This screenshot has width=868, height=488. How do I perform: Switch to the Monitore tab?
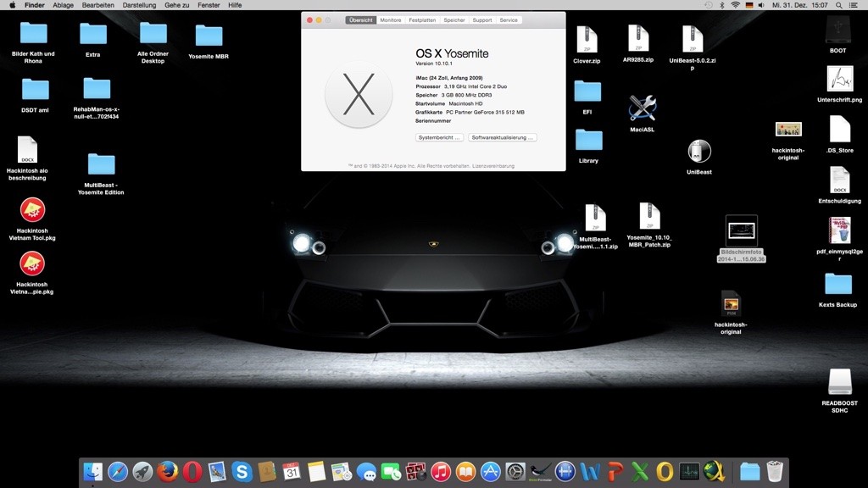[x=391, y=20]
